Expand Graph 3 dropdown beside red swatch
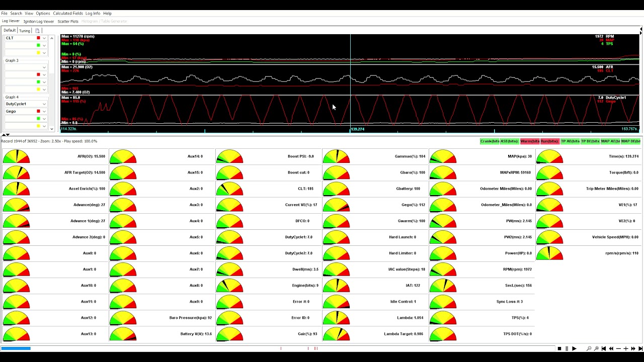Viewport: 644px width, 362px height. tap(44, 75)
